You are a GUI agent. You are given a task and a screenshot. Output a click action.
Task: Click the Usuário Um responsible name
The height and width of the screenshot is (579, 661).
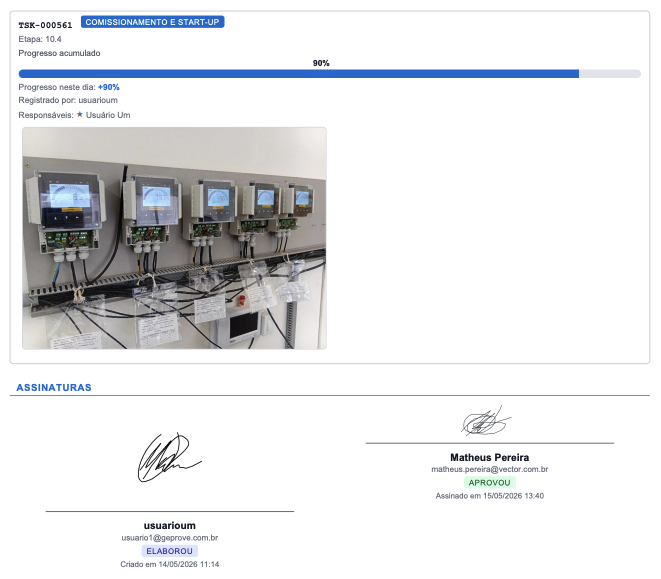108,115
